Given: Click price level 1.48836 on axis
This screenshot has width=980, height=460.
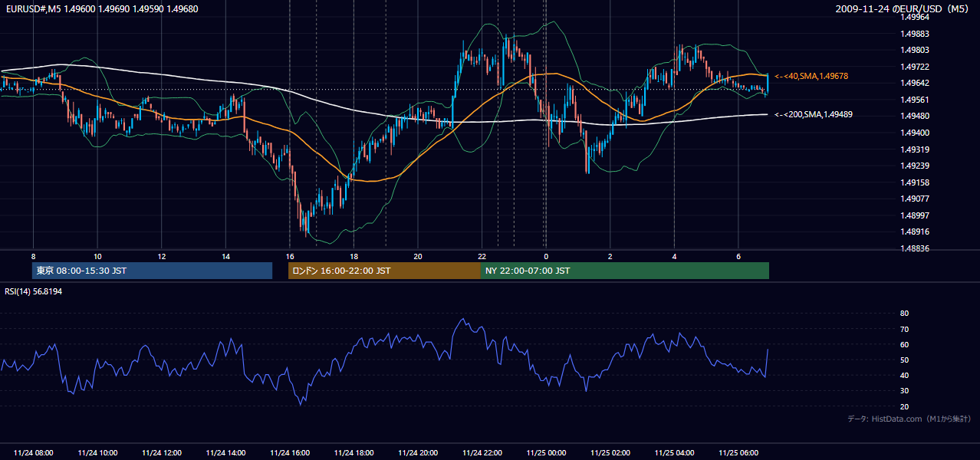Looking at the screenshot, I should point(914,248).
